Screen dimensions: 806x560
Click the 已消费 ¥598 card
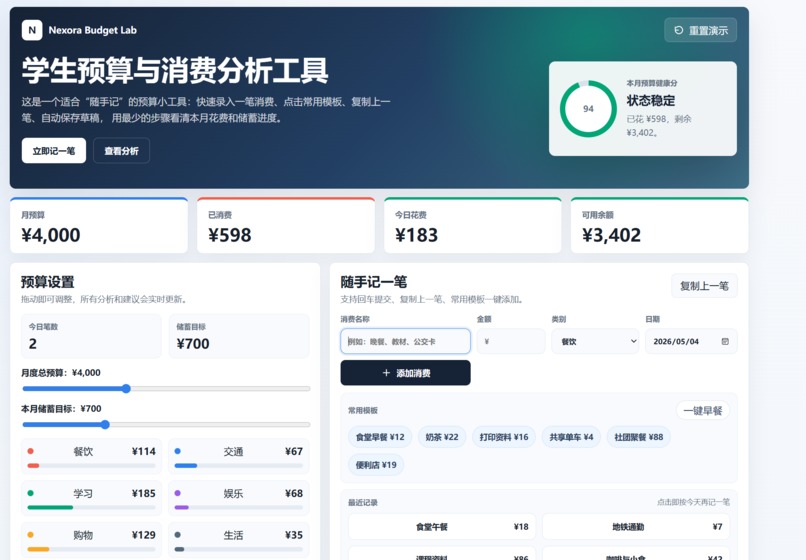286,225
